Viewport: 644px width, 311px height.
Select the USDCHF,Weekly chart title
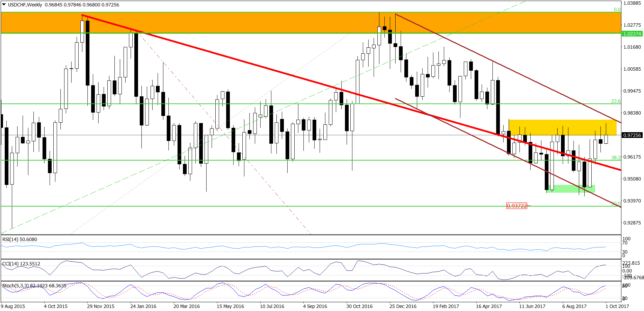click(25, 5)
